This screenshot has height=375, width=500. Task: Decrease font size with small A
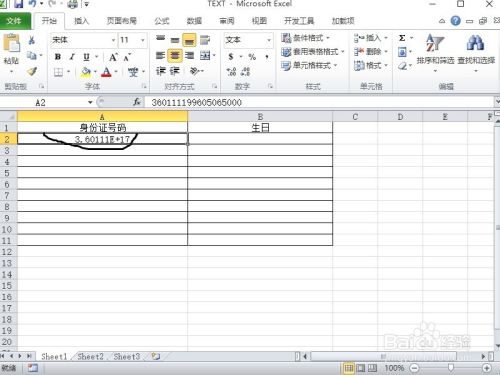(x=127, y=57)
